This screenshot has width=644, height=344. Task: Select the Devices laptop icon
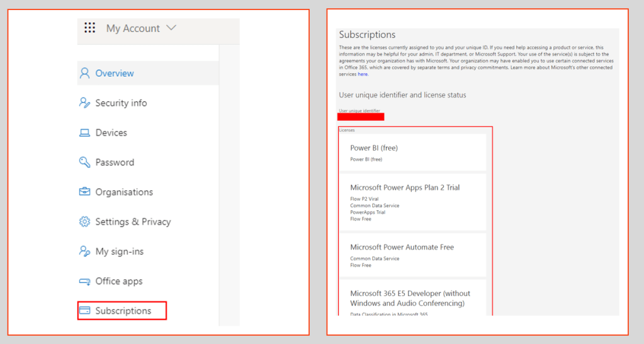84,133
